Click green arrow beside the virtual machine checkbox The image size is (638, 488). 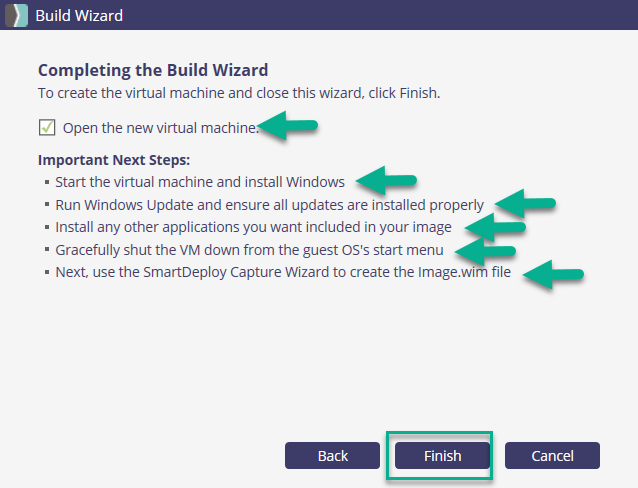(x=289, y=126)
